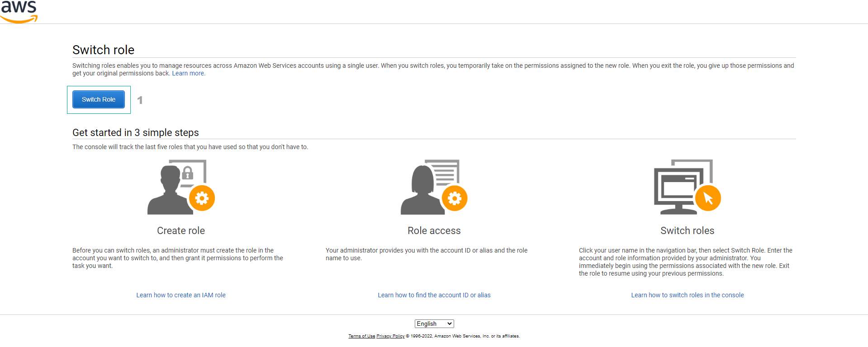Open the Terms of Use link

(362, 336)
